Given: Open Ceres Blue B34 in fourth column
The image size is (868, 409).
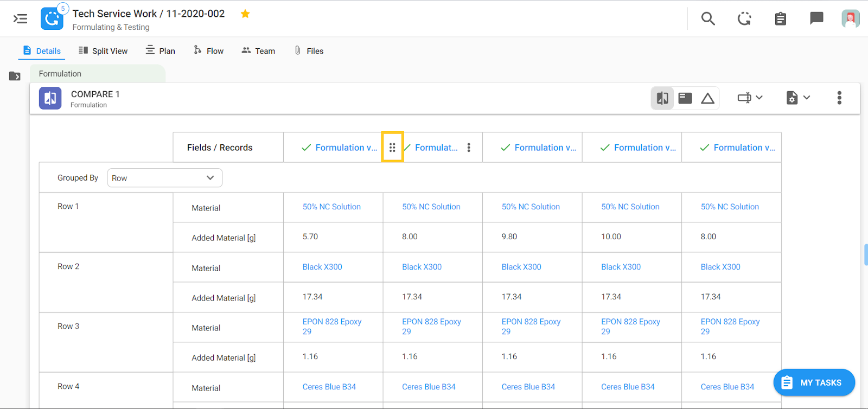Looking at the screenshot, I should click(x=628, y=387).
